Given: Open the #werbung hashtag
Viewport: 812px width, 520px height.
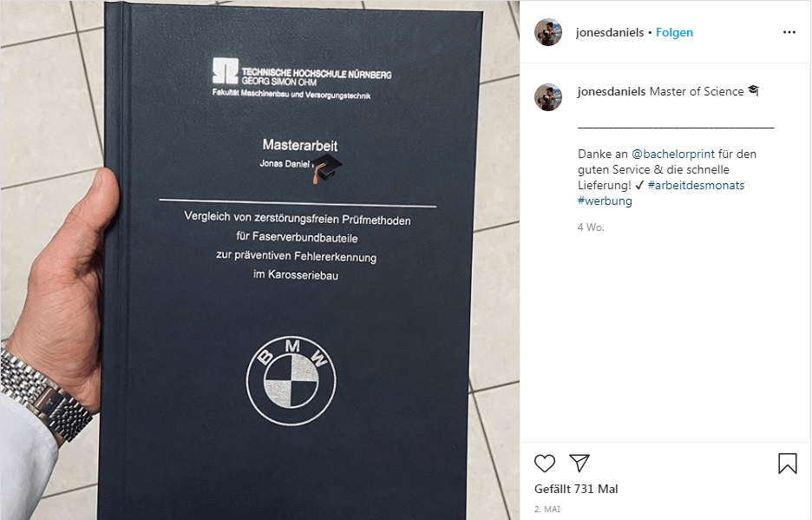Looking at the screenshot, I should (x=605, y=201).
